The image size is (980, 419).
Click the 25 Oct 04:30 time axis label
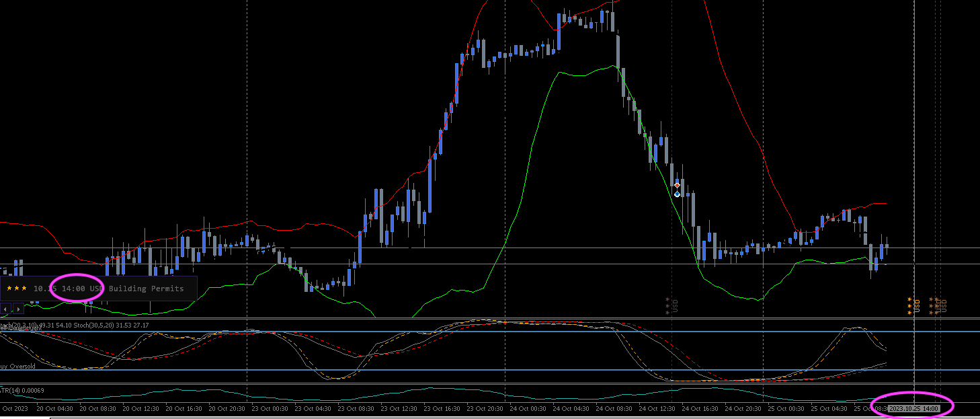pyautogui.click(x=829, y=408)
